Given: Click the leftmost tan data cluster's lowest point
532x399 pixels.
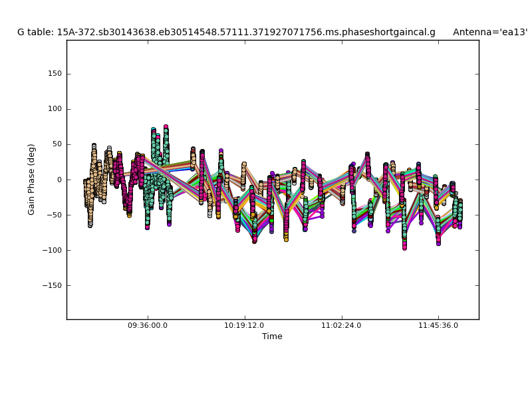Looking at the screenshot, I should (90, 225).
